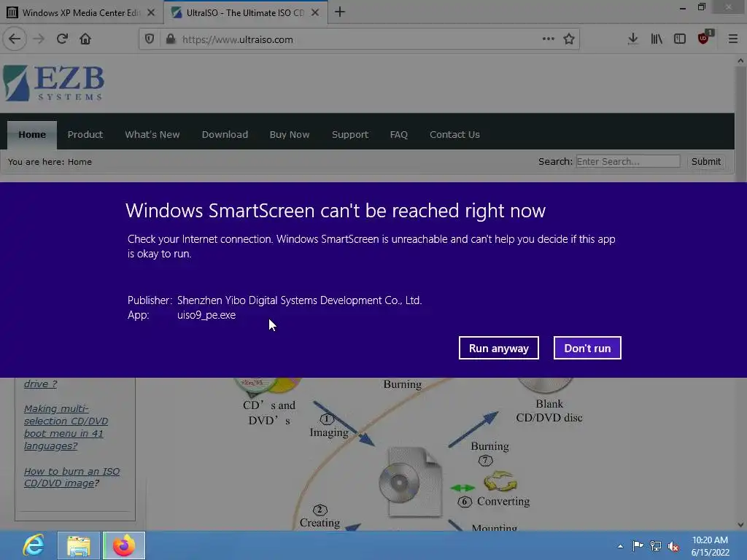This screenshot has height=560, width=747.
Task: Open the FAQ nav item
Action: point(399,135)
